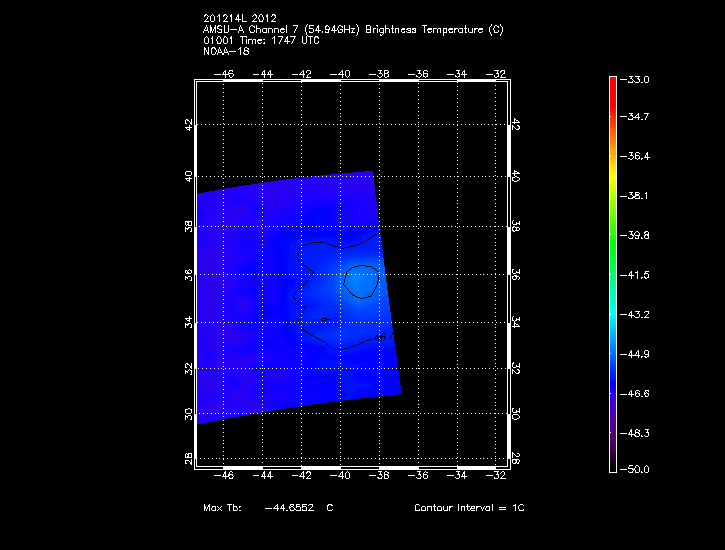Click the -44.9 colorbar tick label
This screenshot has width=725, height=550.
coord(637,353)
